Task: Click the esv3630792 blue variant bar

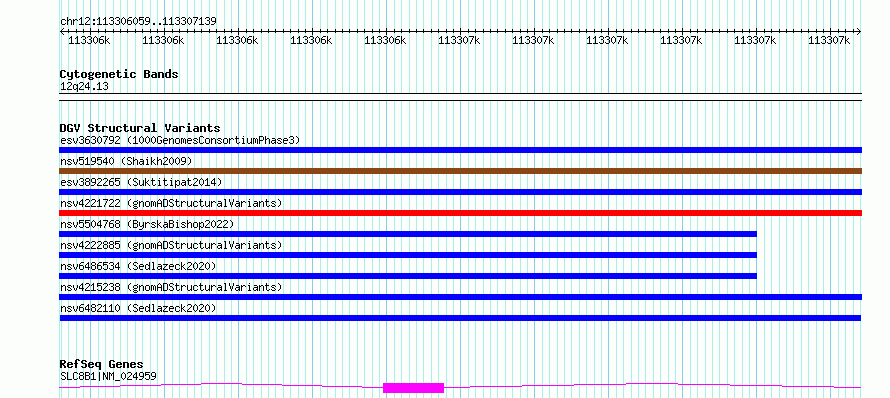Action: 460,150
